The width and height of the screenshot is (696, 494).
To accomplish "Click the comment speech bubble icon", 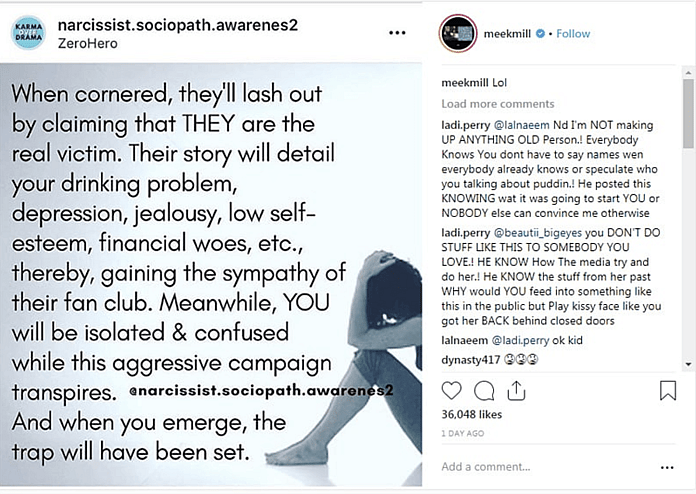I will 485,390.
